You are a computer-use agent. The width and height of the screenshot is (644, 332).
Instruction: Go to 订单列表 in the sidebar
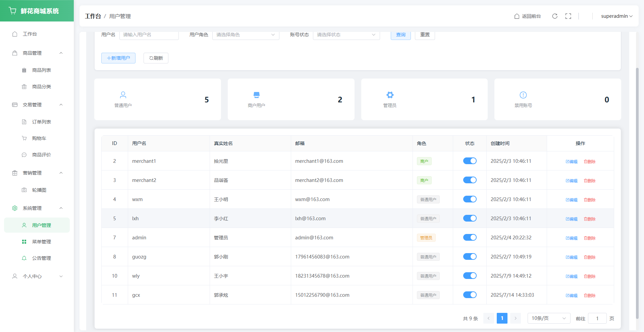coord(41,122)
